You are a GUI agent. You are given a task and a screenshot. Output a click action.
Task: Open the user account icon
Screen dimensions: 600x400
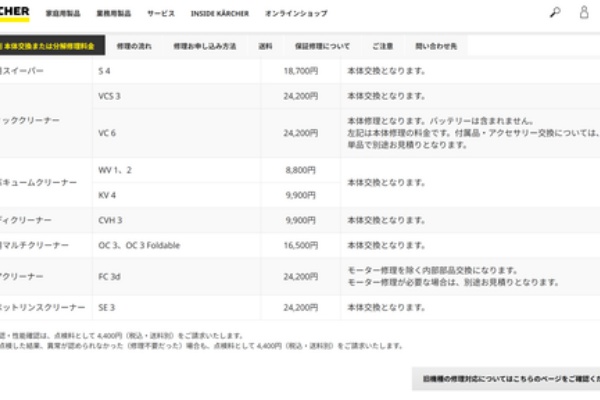[x=584, y=12]
